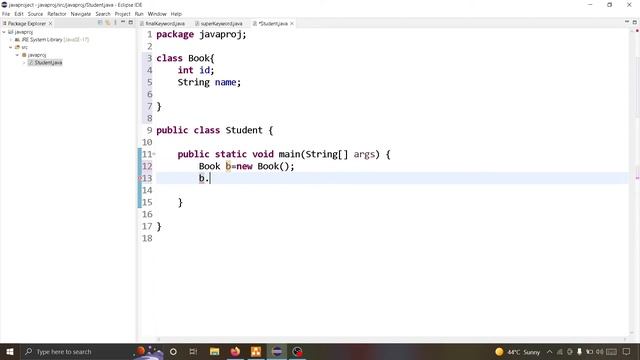This screenshot has height=360, width=640.
Task: Open the screen recorder taskbar icon
Action: (298, 351)
